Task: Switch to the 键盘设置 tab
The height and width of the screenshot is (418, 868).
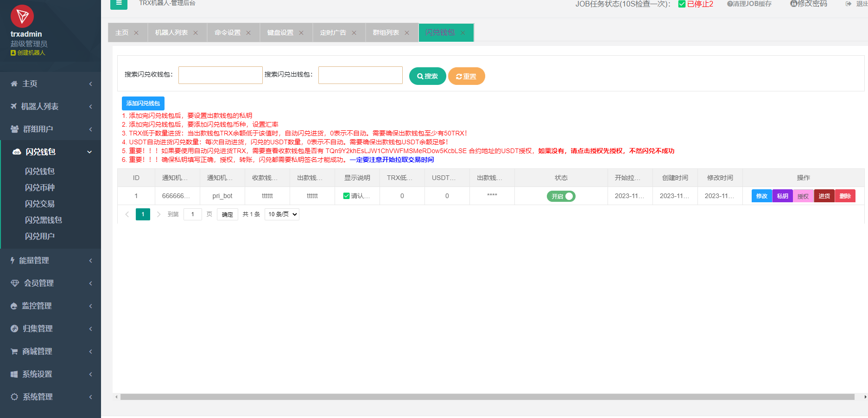Action: 280,32
